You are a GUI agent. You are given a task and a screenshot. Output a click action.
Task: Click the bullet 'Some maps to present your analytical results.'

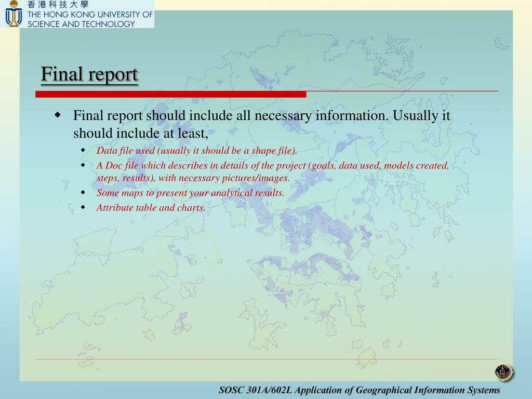190,193
